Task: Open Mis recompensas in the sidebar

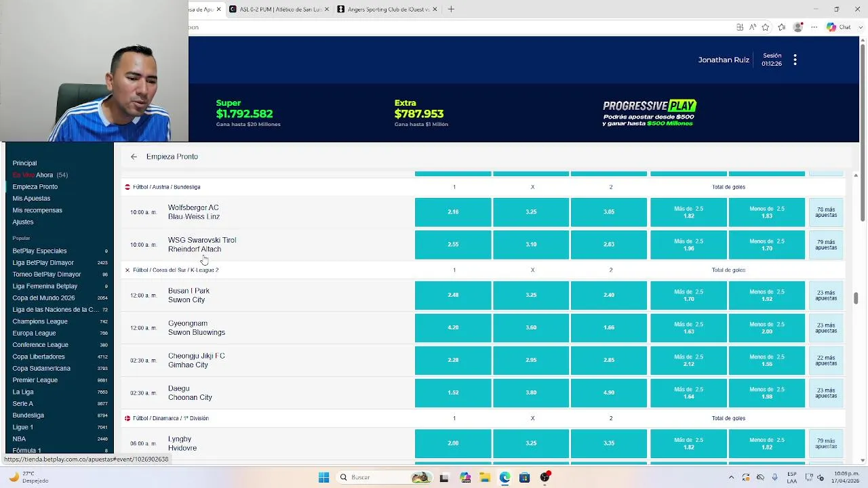Action: (x=37, y=210)
